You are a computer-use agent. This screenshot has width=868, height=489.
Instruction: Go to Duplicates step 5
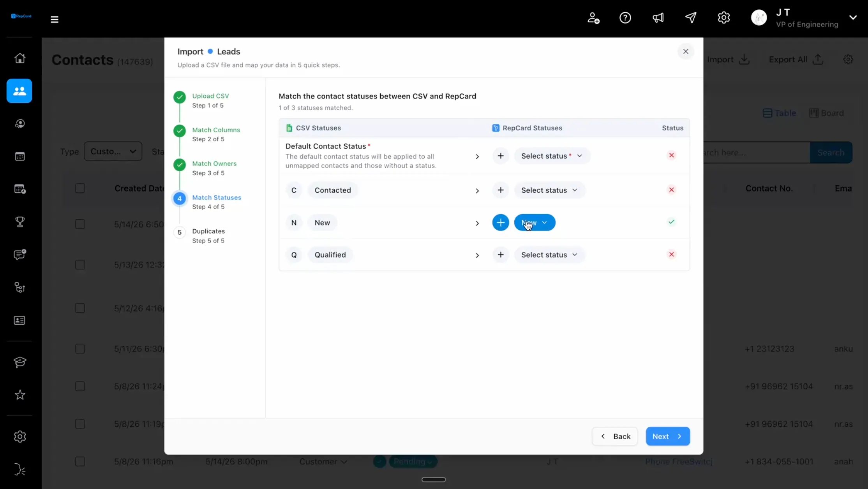208,231
